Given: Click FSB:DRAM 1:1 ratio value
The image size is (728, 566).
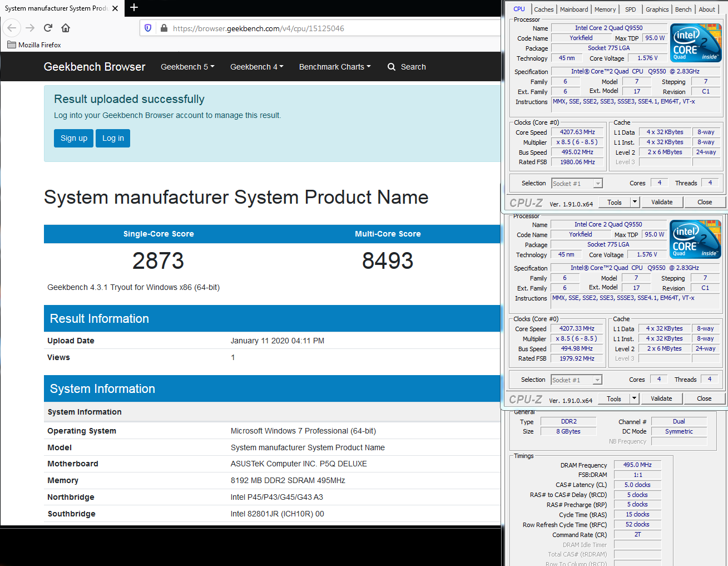Looking at the screenshot, I should point(637,475).
